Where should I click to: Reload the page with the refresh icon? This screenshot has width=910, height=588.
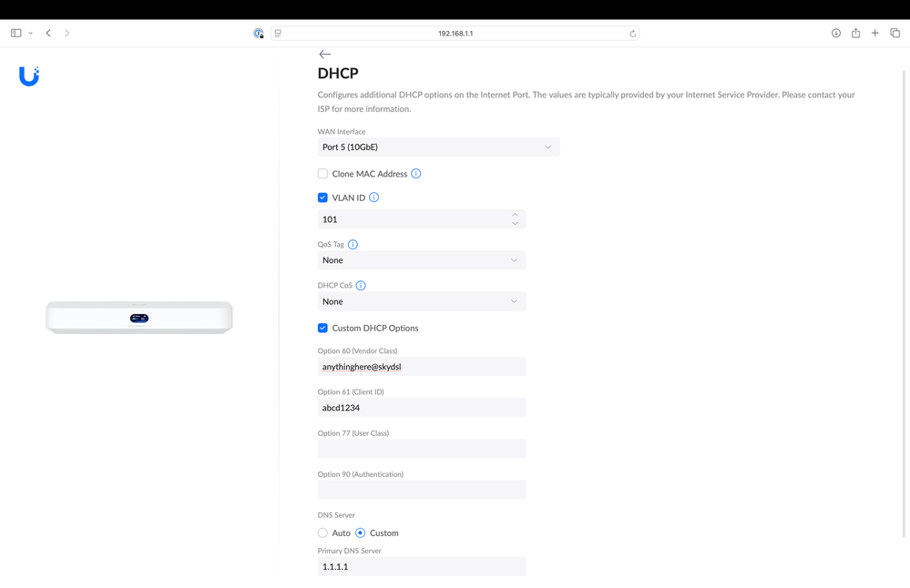click(632, 34)
